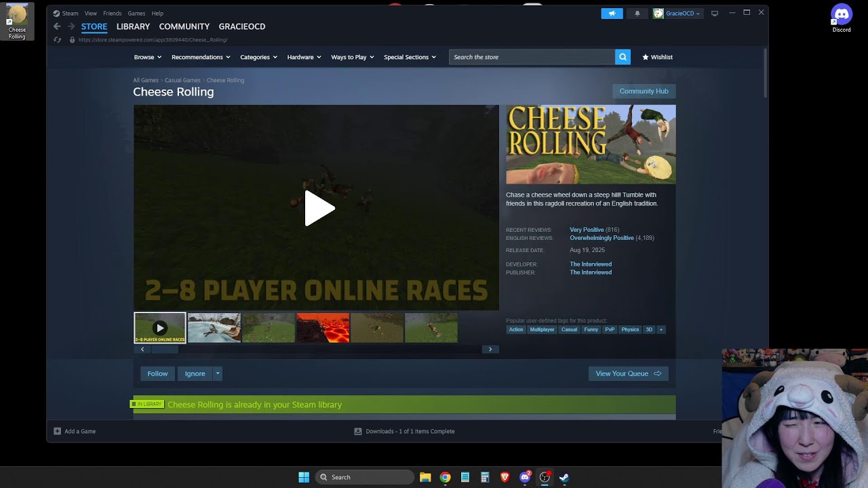Screen dimensions: 868x488
Task: Go forward with the Steam forward arrow
Action: tap(71, 26)
